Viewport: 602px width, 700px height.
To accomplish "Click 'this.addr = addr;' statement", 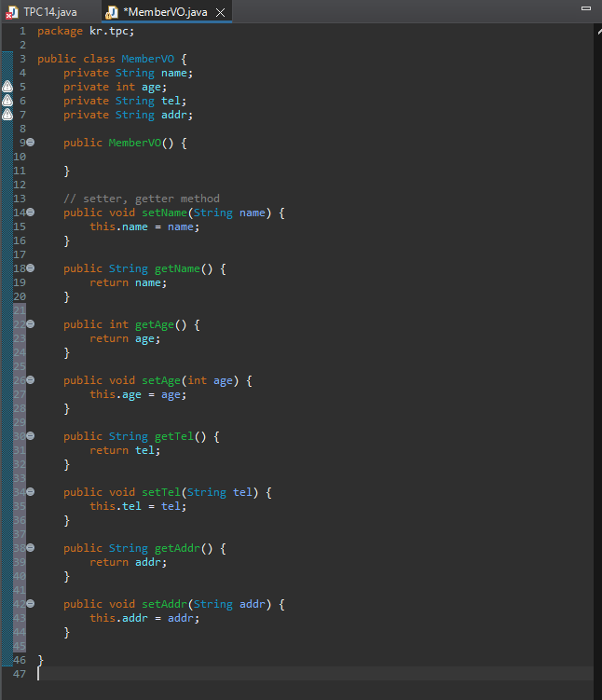I will (x=144, y=618).
